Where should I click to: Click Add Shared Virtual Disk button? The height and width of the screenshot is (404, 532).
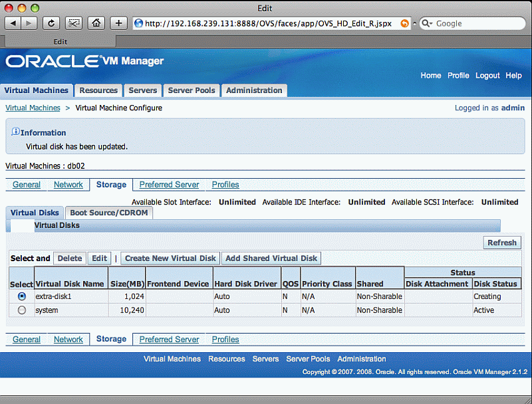[x=271, y=258]
